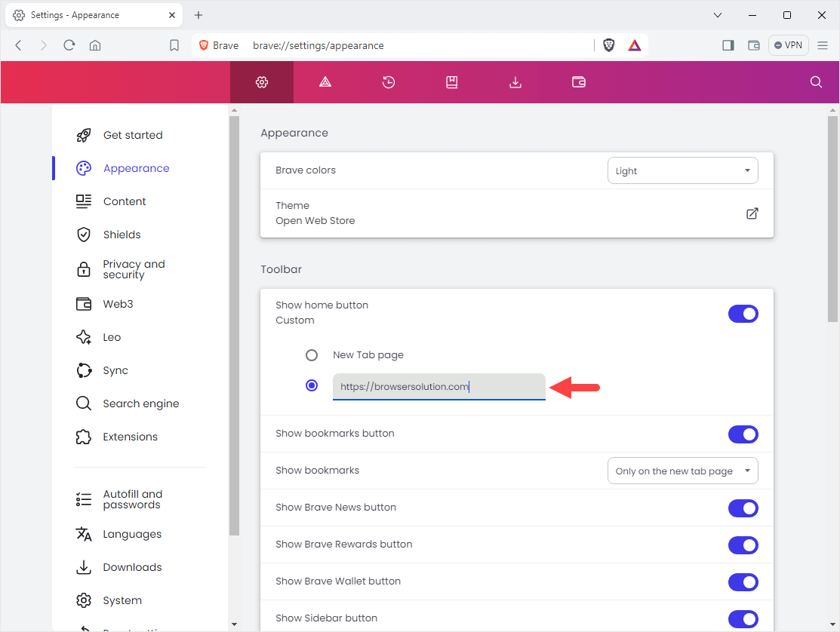Reload the page with the refresh icon
This screenshot has width=840, height=632.
[69, 45]
